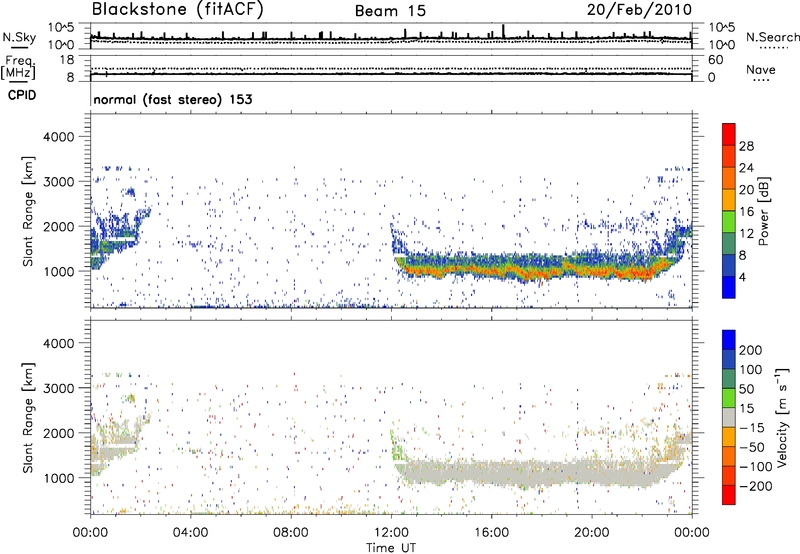Click the Freq. [MHz] axis label

click(18, 68)
